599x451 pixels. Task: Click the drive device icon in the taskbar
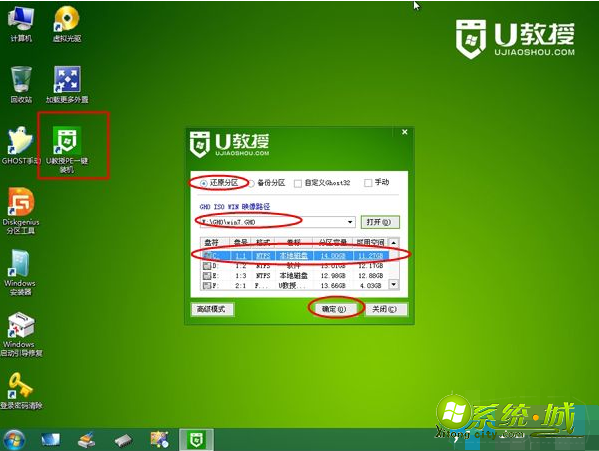coord(123,440)
